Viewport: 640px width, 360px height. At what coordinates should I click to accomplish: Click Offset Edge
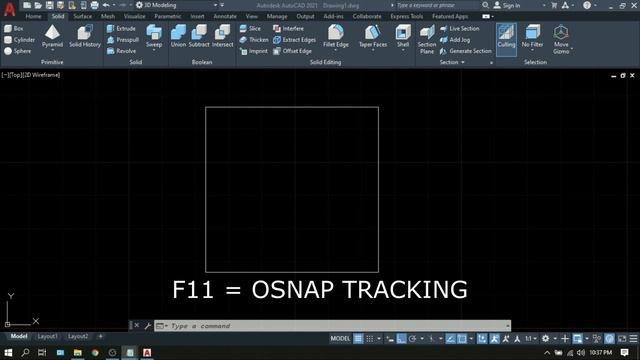292,51
